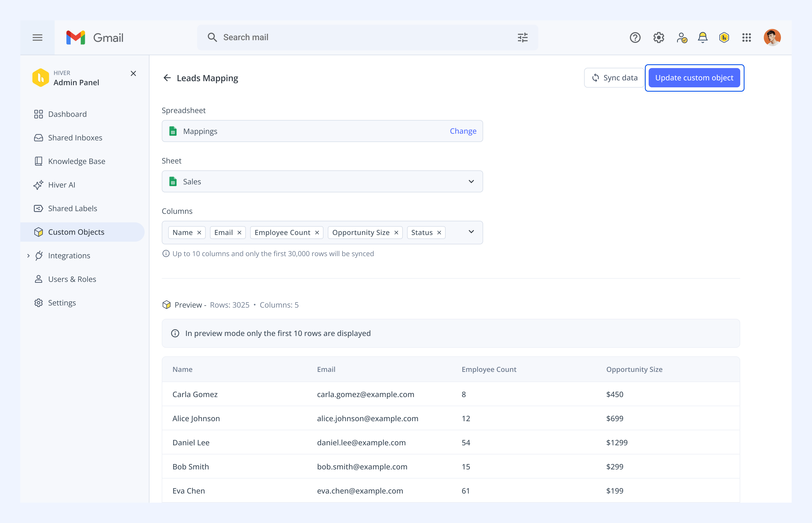Remove the Employee Count column tag
812x523 pixels.
(317, 233)
